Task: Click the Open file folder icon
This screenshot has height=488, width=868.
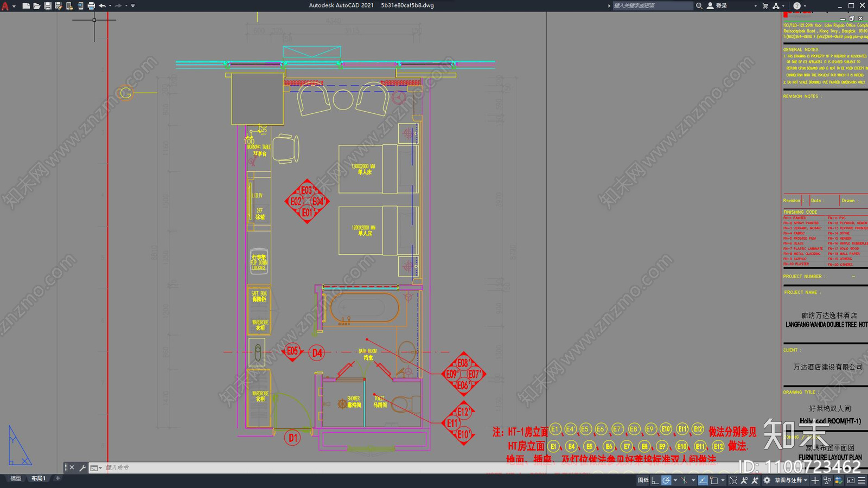Action: click(x=37, y=5)
